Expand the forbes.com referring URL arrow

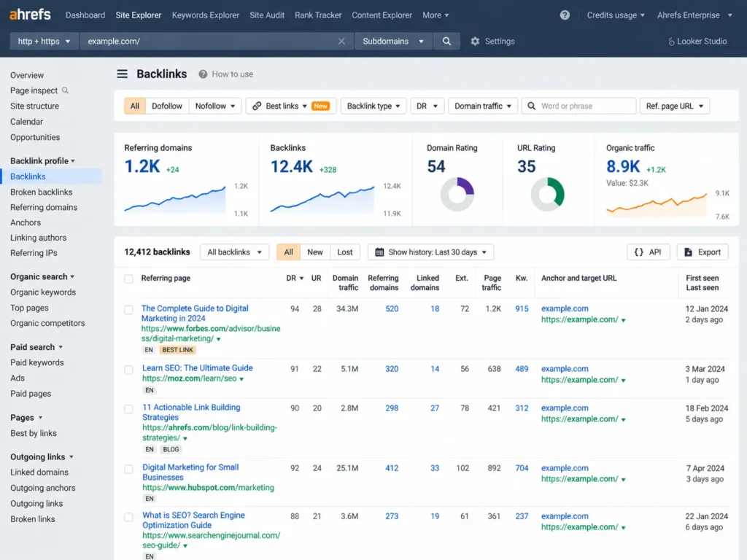(x=219, y=339)
